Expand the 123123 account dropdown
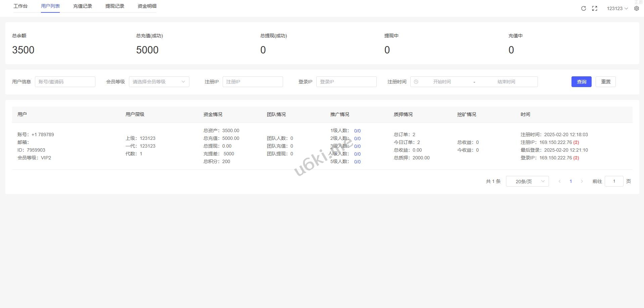 pyautogui.click(x=617, y=8)
